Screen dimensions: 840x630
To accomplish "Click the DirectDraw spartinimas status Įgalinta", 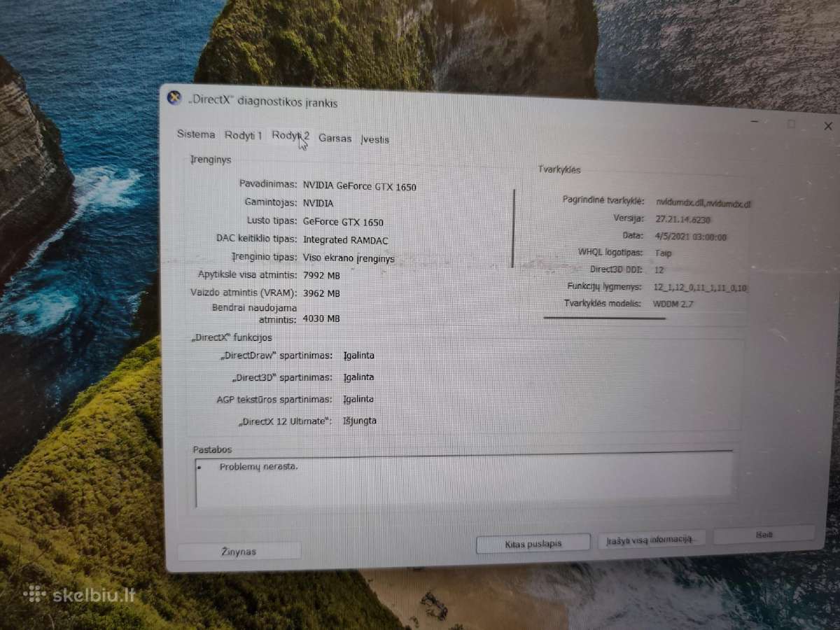I will coord(359,356).
